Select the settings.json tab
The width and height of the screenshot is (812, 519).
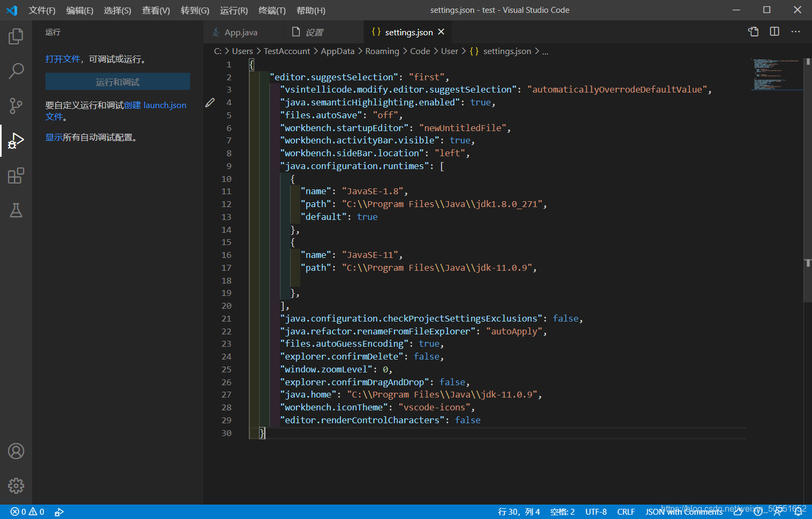408,32
